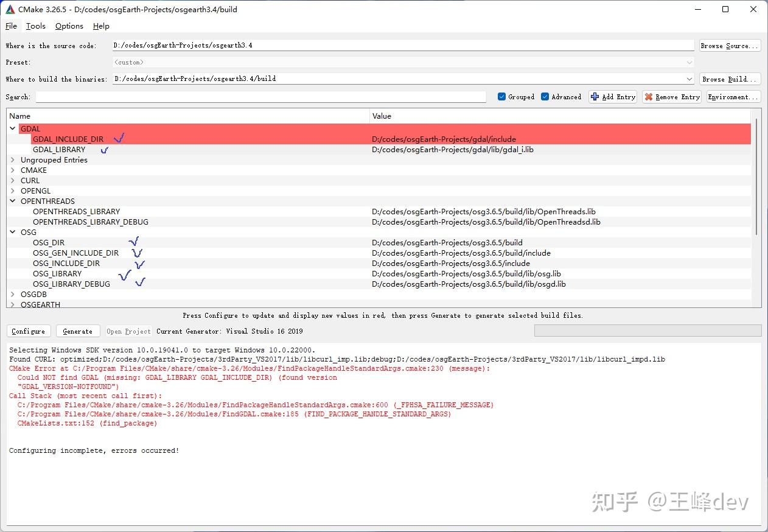Expand the Ungrouped Entries group
Screen dimensions: 768x532
point(13,159)
